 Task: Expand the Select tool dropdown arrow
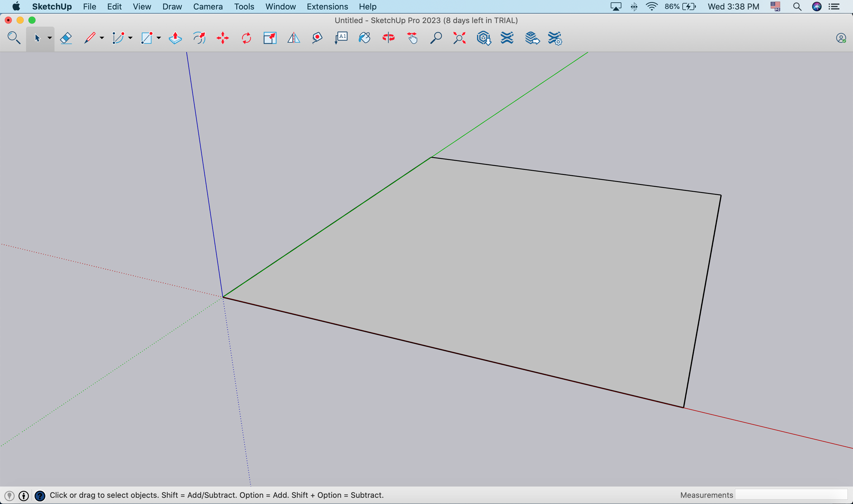pyautogui.click(x=50, y=38)
